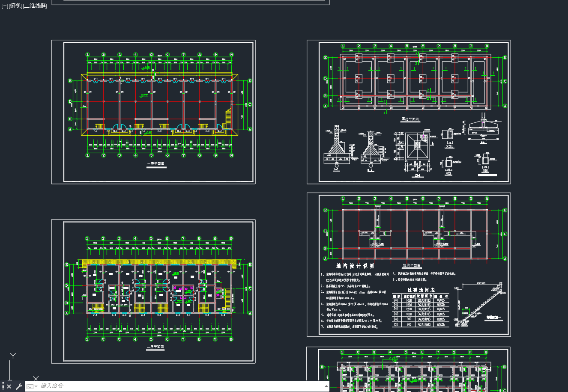This screenshot has height=392, width=568.
Task: Select grid bubble D of the 基础平面图
Action: tap(326, 78)
